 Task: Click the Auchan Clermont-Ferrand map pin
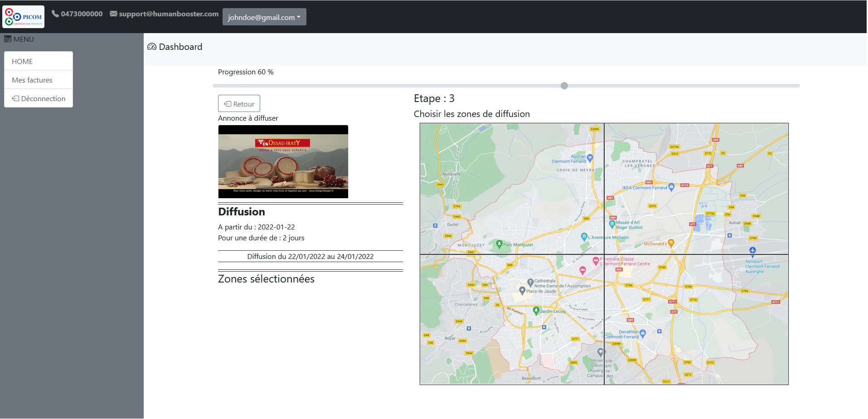(590, 158)
